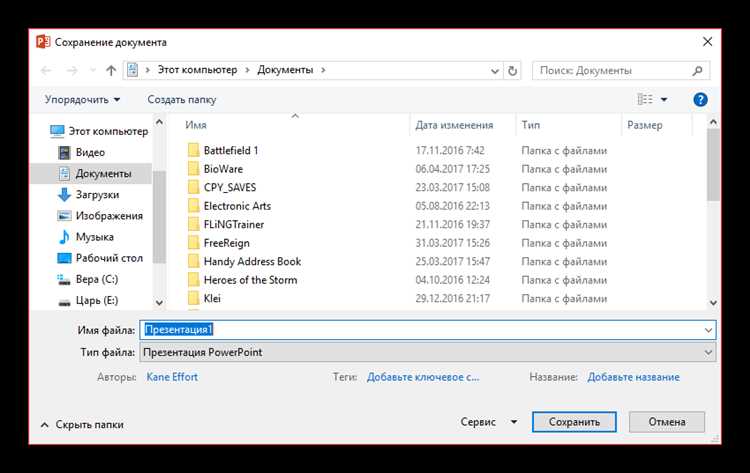This screenshot has height=473, width=750.
Task: Select Этот компьютер in the navigation pane
Action: 99,131
